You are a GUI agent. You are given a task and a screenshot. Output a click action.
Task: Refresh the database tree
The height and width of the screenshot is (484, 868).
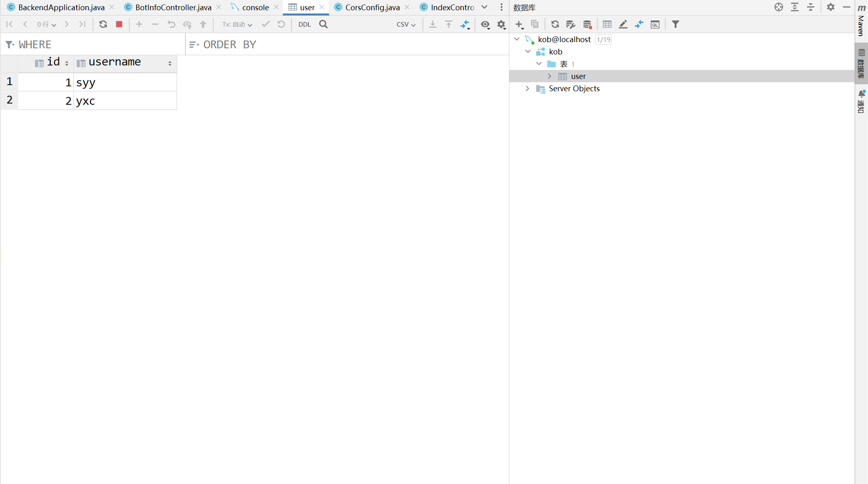[x=555, y=25]
